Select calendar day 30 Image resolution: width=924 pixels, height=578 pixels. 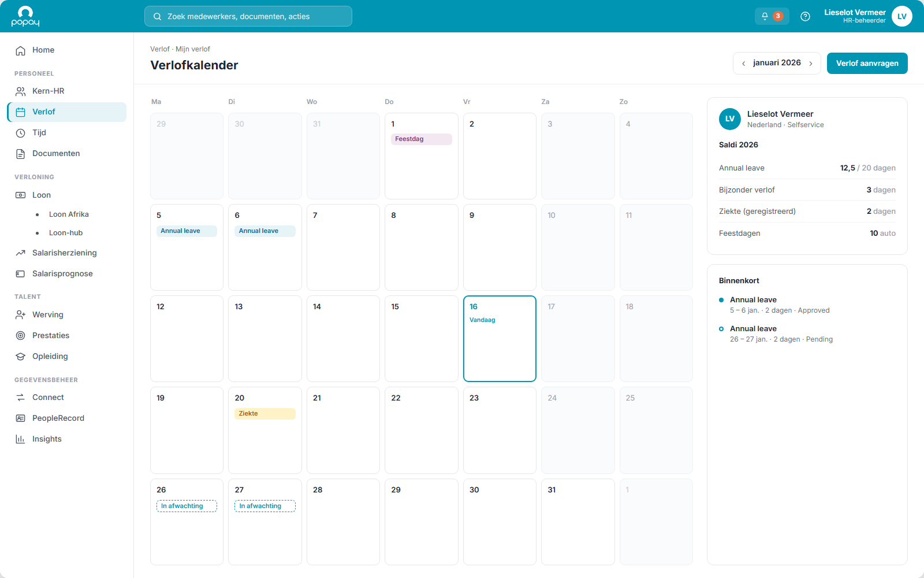click(500, 522)
